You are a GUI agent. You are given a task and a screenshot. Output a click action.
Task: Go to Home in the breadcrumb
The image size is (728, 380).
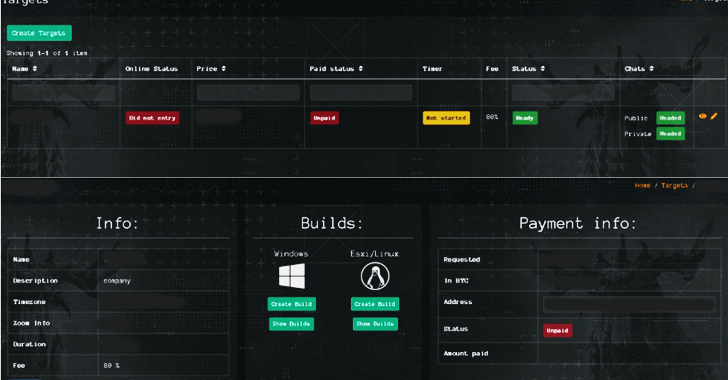coord(643,185)
